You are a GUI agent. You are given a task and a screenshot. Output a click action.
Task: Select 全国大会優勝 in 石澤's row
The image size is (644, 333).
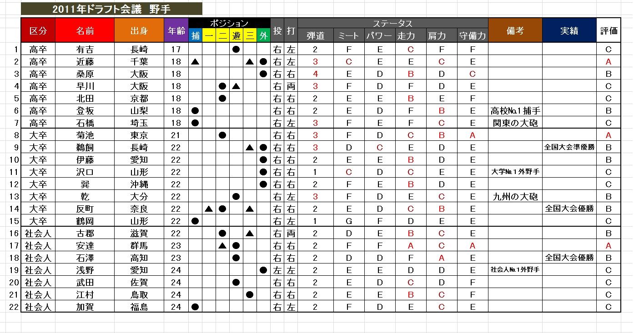pos(569,258)
